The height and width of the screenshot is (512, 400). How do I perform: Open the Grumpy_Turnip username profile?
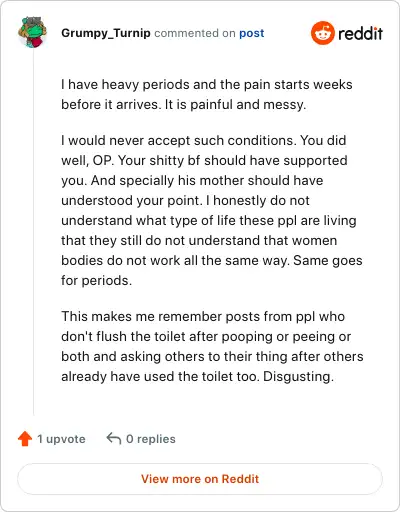click(106, 33)
